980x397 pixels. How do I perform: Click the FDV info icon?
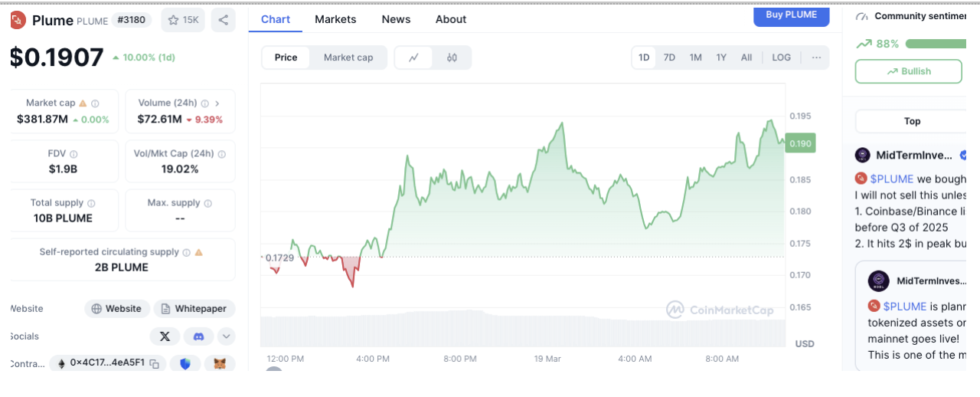pos(73,153)
